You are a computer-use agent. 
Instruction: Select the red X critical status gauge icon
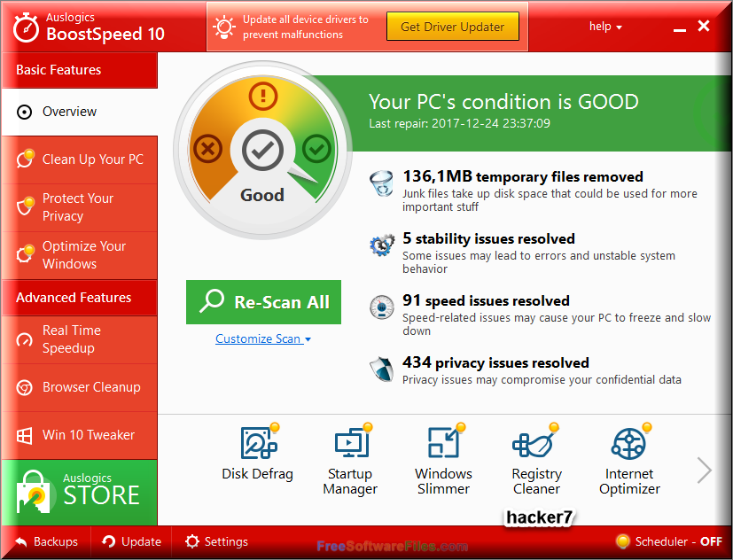207,149
